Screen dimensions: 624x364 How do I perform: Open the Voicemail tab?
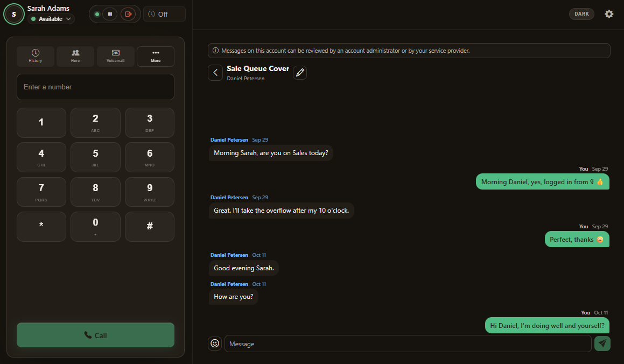115,56
